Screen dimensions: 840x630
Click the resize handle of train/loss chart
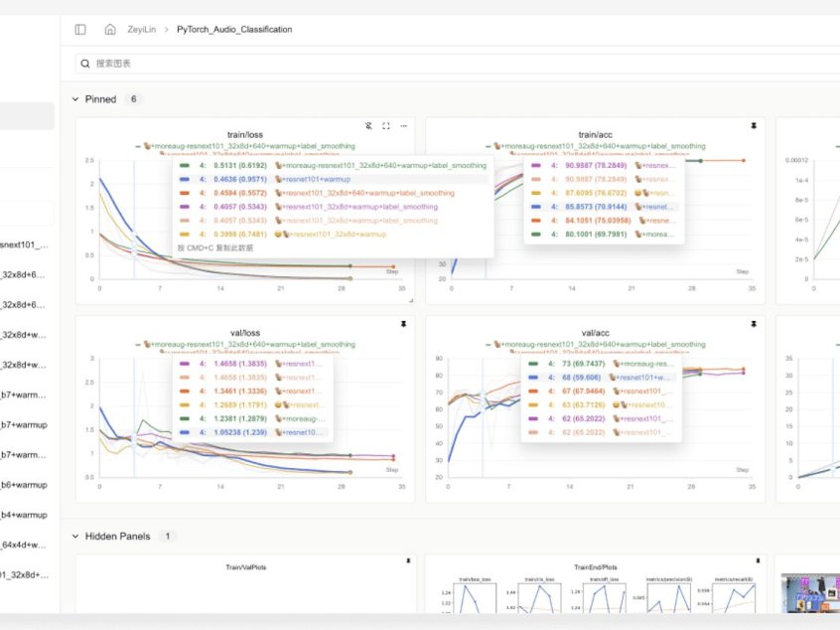coord(411,301)
